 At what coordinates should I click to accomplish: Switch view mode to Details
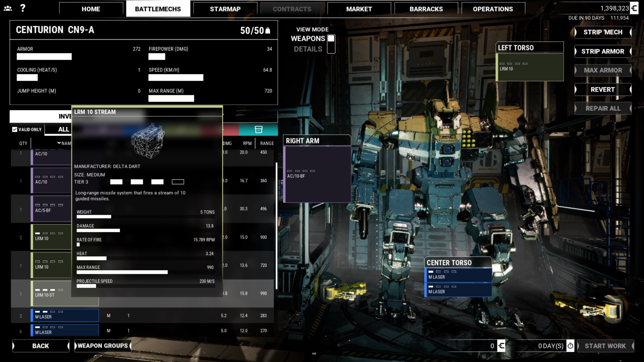(x=308, y=49)
